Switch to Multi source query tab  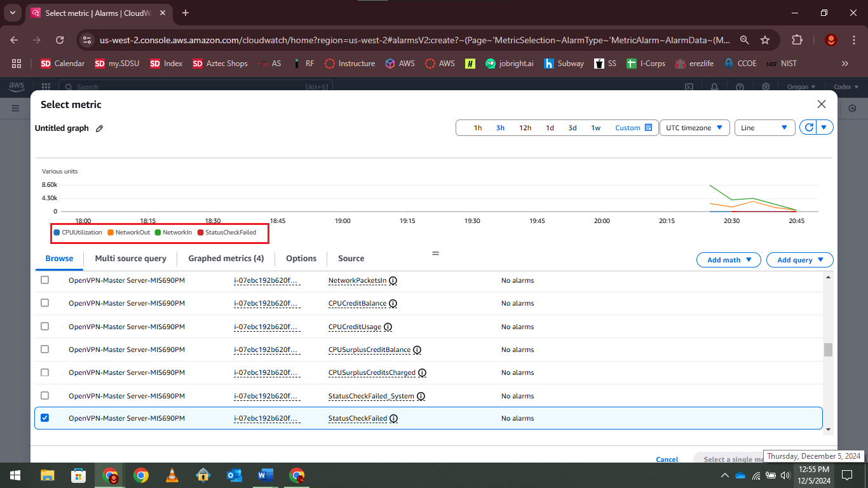pos(131,259)
